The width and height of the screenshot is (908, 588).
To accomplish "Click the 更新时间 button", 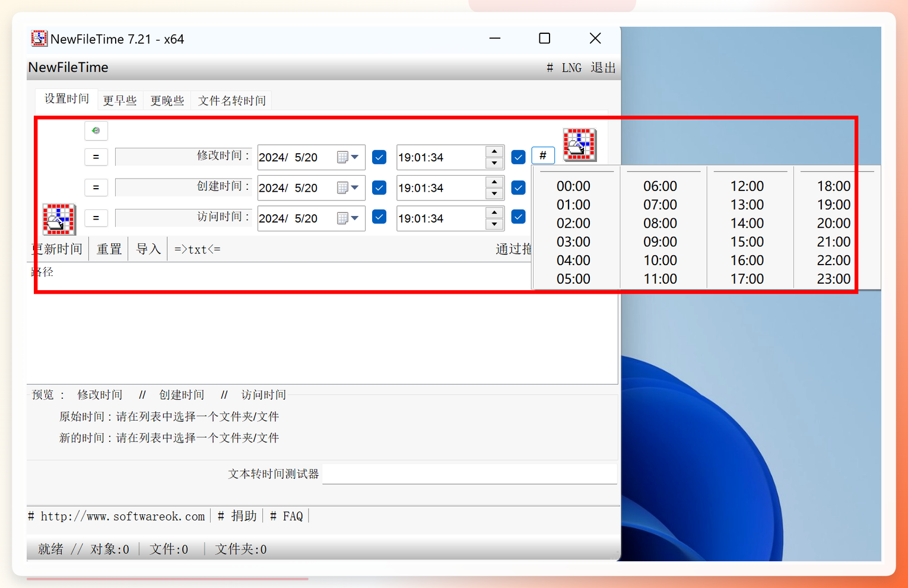I will (x=57, y=249).
